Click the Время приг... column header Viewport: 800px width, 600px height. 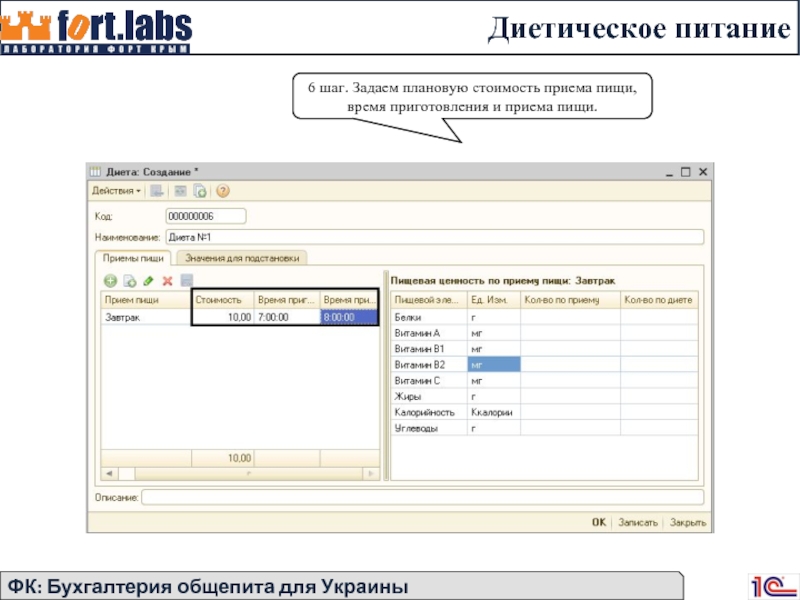pyautogui.click(x=287, y=300)
